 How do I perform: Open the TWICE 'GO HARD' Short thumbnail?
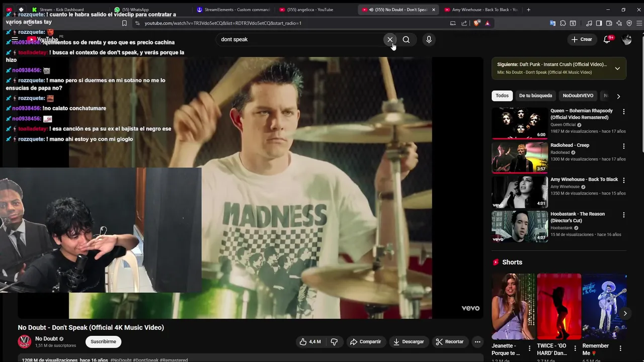(x=559, y=307)
